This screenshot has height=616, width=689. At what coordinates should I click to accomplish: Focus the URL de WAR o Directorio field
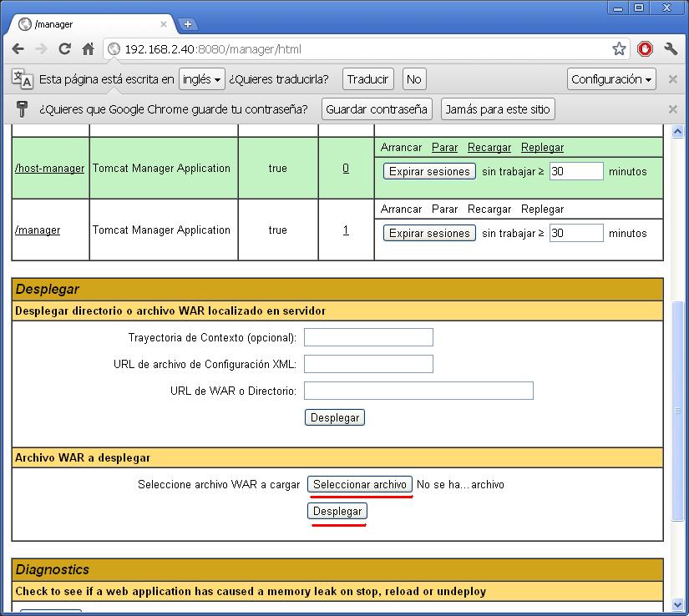pos(418,391)
